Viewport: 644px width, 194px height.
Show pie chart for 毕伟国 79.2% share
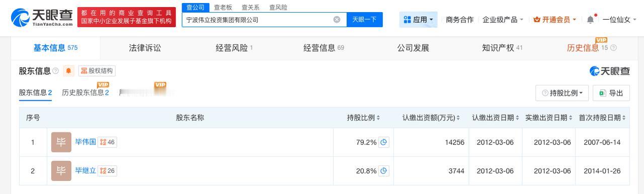click(384, 142)
